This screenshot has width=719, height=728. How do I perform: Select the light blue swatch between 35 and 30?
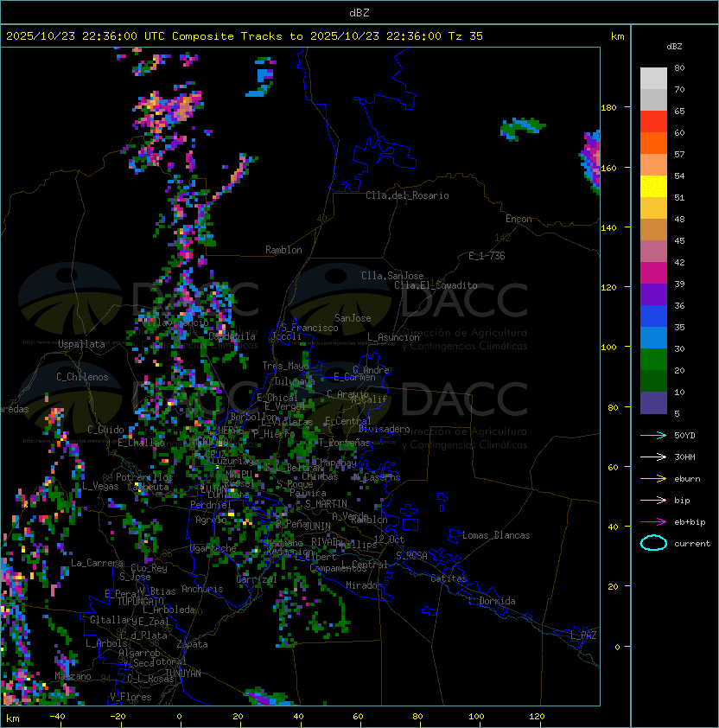click(x=653, y=338)
